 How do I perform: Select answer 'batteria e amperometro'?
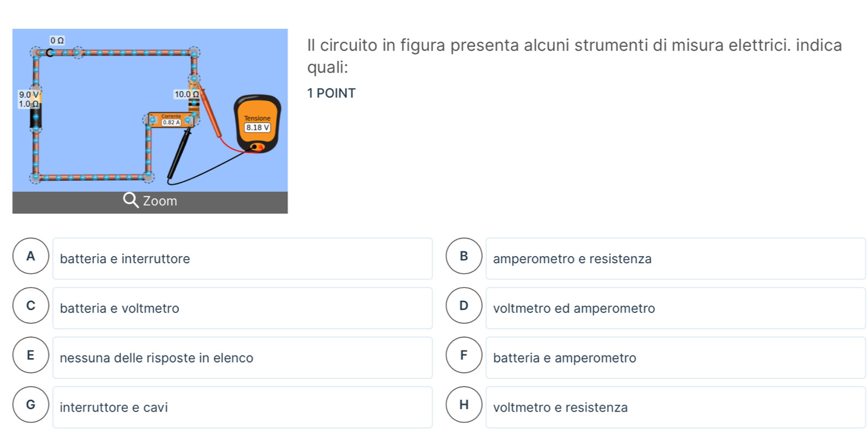(x=676, y=358)
